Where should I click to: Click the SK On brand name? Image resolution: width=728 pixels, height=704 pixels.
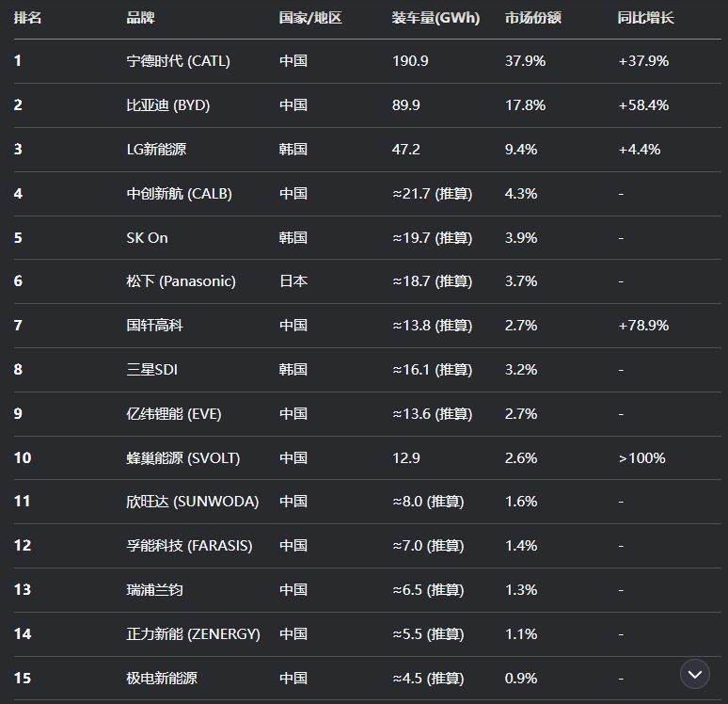(147, 238)
